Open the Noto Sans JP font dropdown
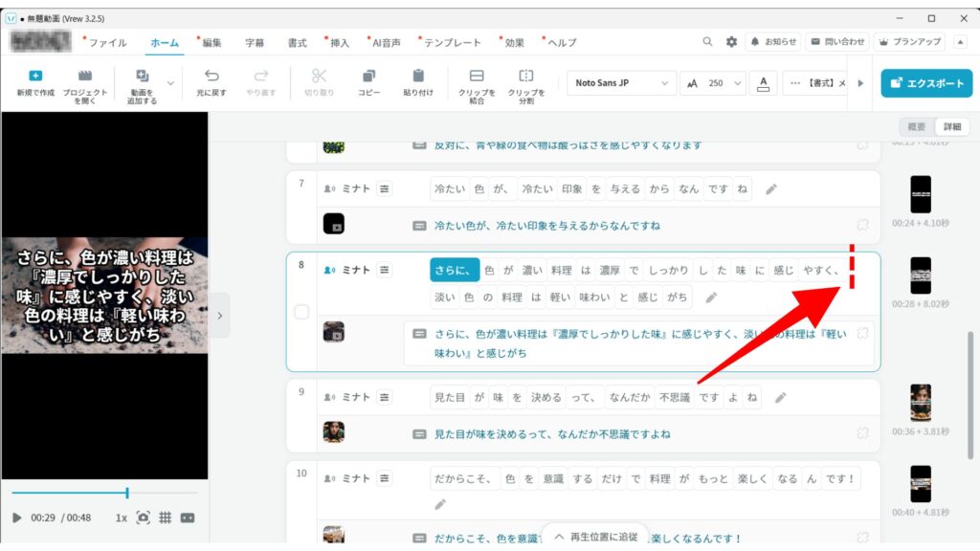This screenshot has height=551, width=980. click(622, 83)
